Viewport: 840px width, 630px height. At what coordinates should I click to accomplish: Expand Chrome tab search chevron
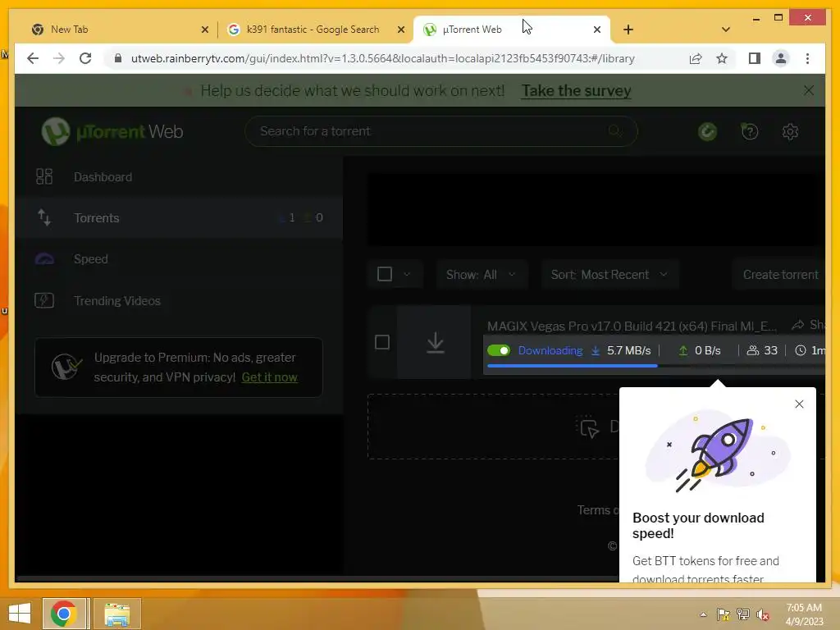click(x=726, y=30)
